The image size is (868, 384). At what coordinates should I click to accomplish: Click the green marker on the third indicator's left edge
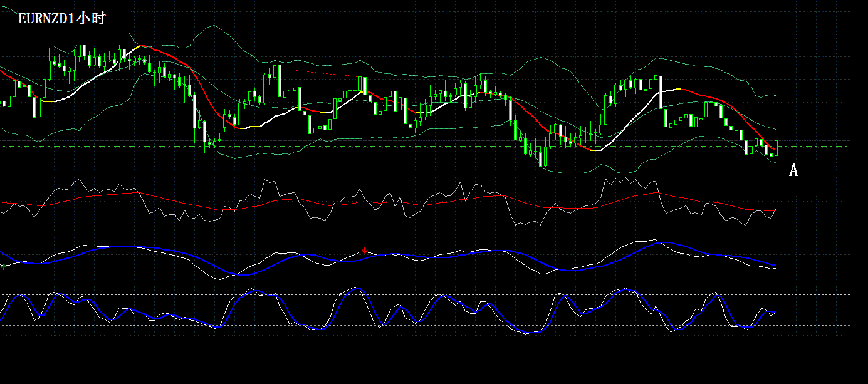coord(4,267)
